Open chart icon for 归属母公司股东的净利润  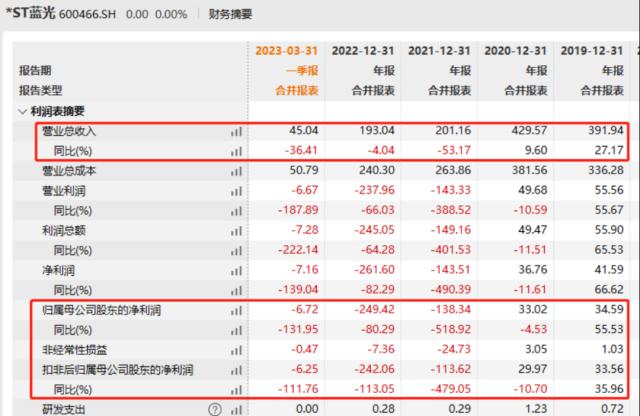pyautogui.click(x=237, y=311)
